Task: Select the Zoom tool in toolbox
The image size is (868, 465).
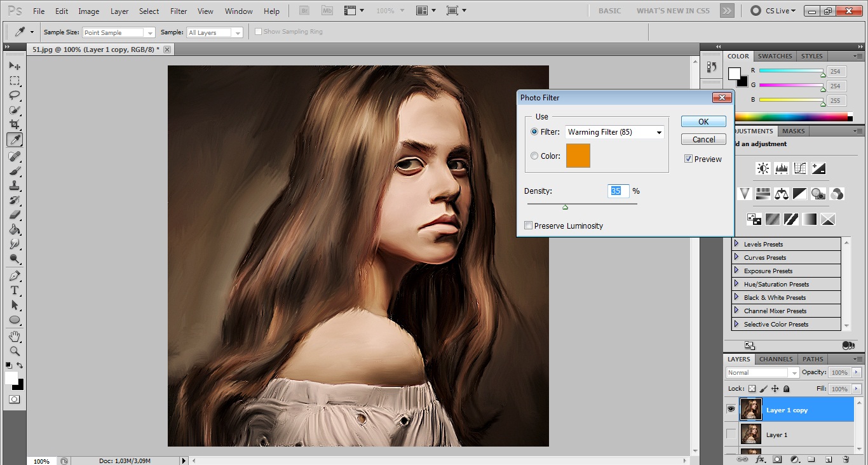Action: tap(14, 351)
